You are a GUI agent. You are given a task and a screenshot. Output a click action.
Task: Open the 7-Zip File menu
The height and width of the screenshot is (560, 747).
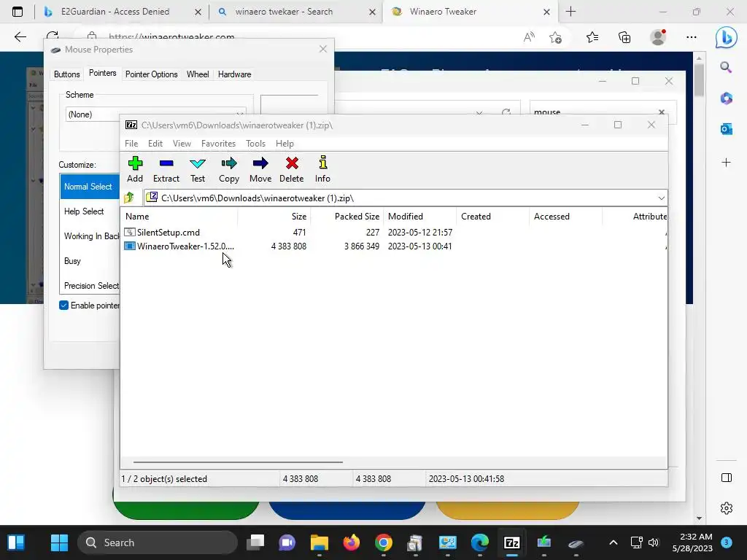click(x=131, y=144)
